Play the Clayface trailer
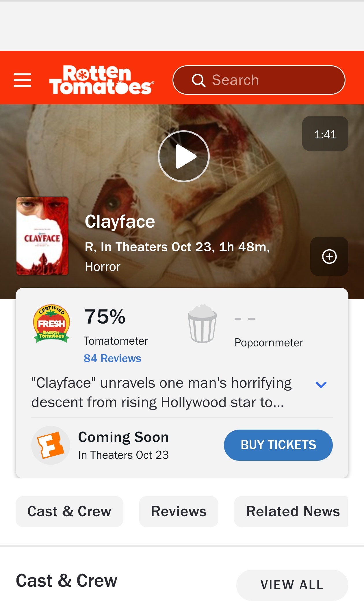The image size is (364, 609). pos(184,156)
